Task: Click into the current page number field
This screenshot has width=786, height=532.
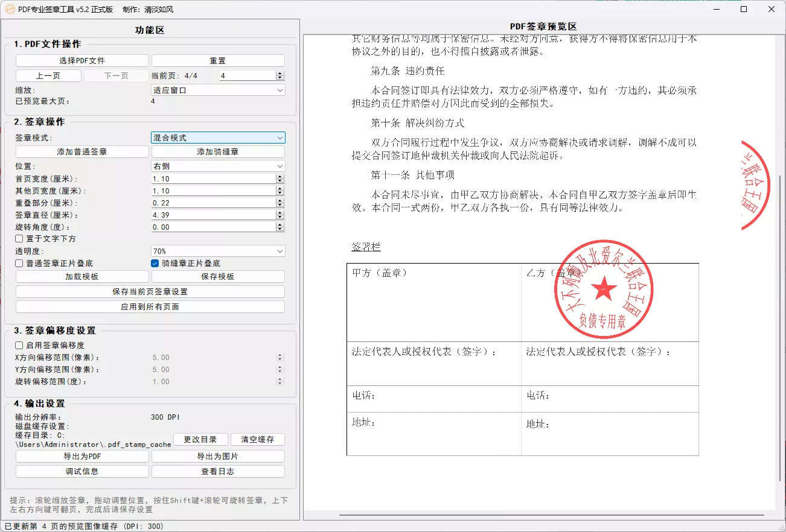Action: point(248,75)
